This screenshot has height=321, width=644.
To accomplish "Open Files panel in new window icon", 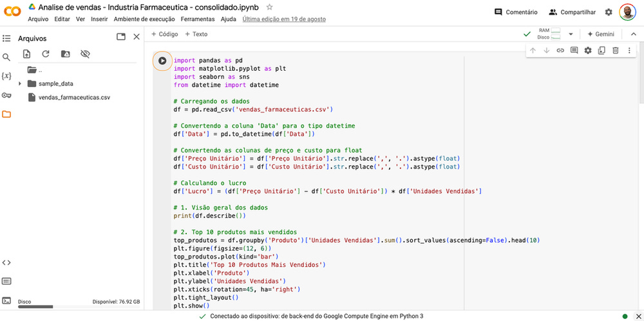I will point(121,37).
